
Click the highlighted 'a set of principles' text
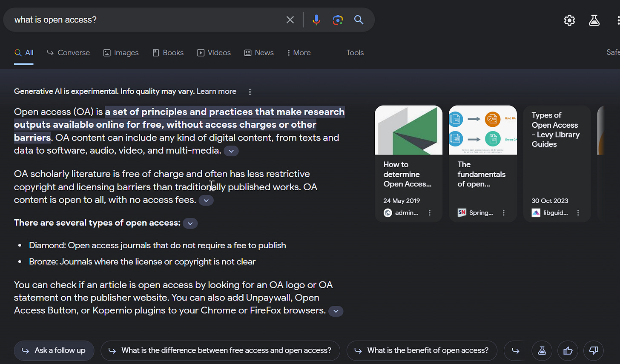coord(179,125)
